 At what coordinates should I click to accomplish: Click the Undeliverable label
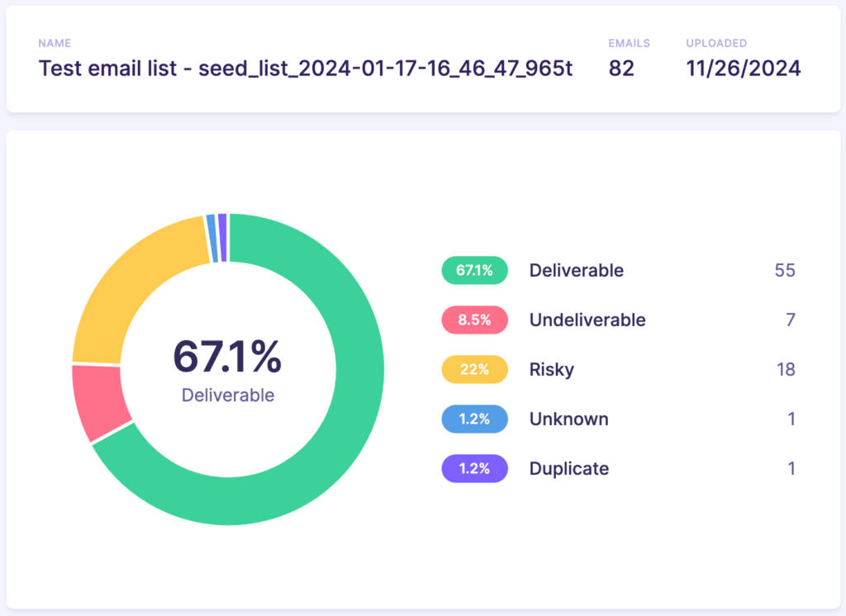click(587, 320)
